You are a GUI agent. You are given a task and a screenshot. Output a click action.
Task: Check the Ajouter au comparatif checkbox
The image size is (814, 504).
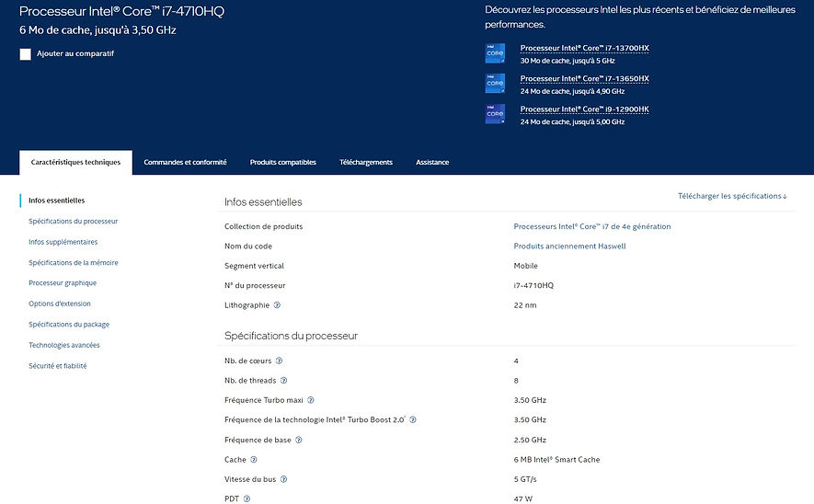pos(26,54)
